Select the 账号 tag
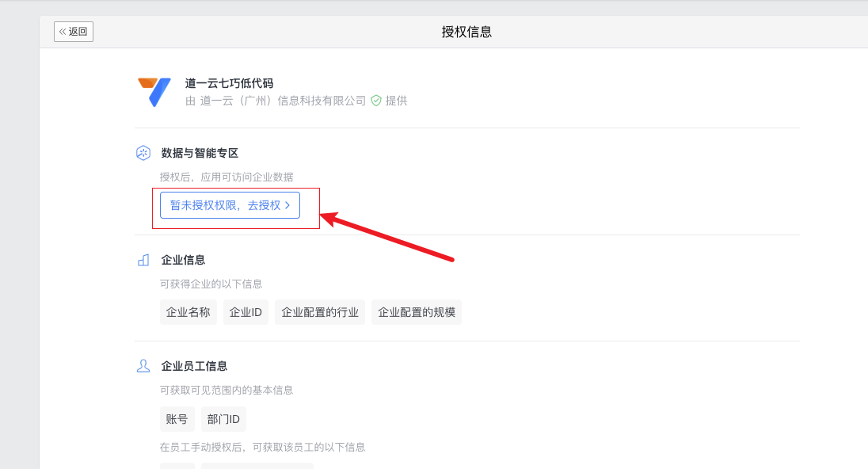The height and width of the screenshot is (469, 868). tap(177, 419)
